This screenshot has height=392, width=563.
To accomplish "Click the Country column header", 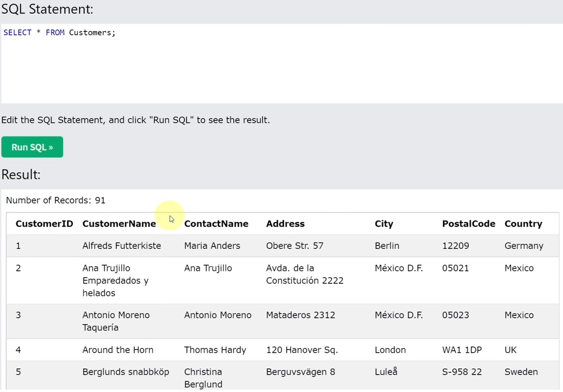I will pos(524,224).
